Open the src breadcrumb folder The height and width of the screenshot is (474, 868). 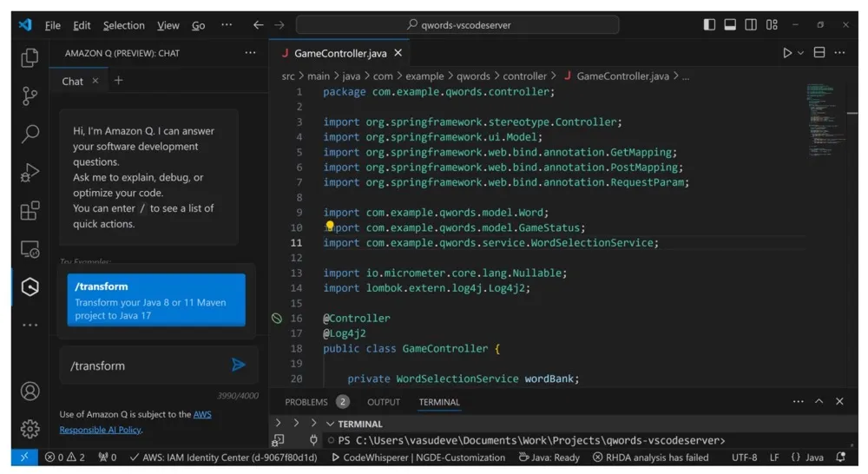point(288,76)
